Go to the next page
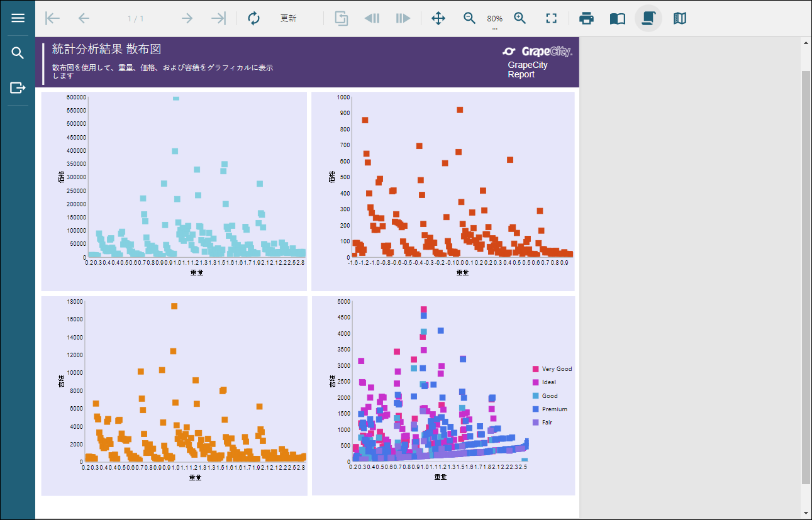The height and width of the screenshot is (520, 812). [187, 18]
